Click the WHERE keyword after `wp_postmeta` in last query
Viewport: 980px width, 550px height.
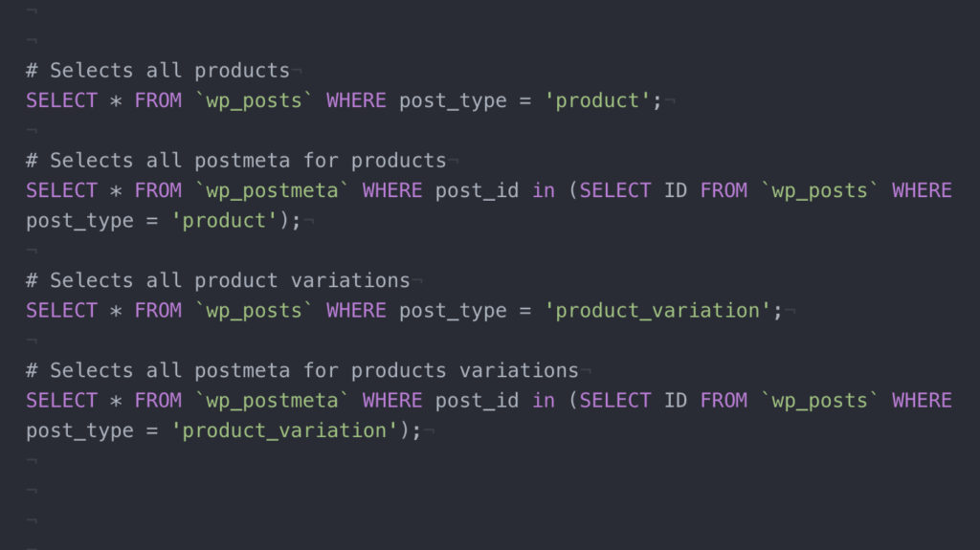click(x=392, y=401)
